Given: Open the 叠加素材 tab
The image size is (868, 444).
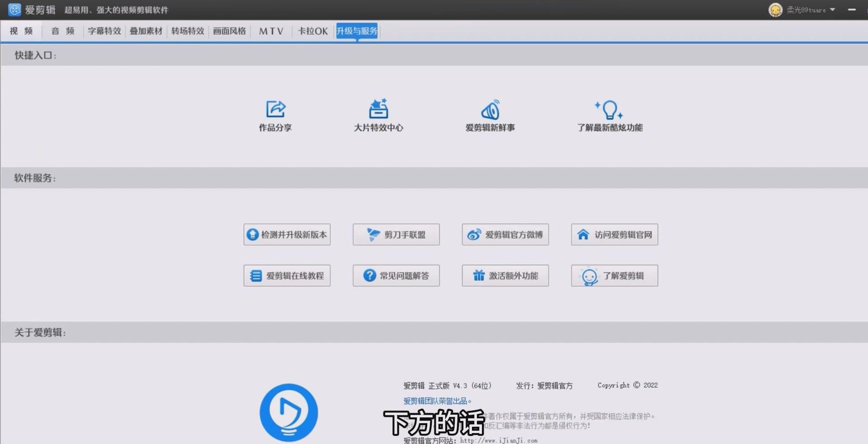Looking at the screenshot, I should tap(146, 31).
